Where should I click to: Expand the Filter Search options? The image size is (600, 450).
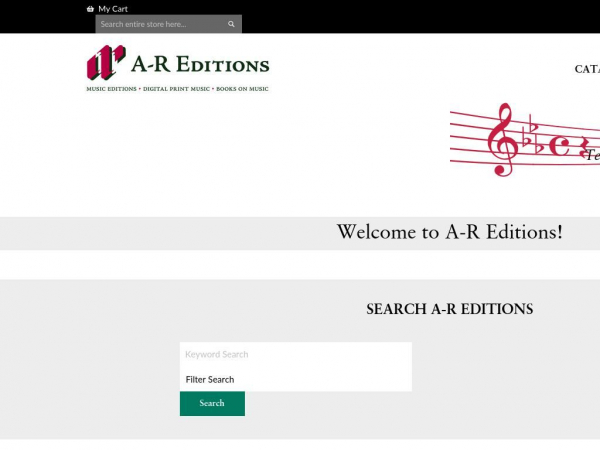(x=296, y=379)
